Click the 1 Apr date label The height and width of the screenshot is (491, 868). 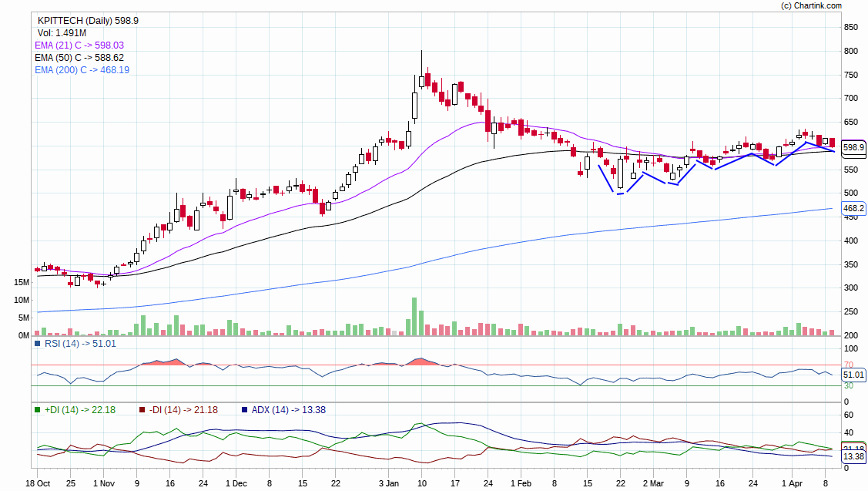(x=793, y=483)
